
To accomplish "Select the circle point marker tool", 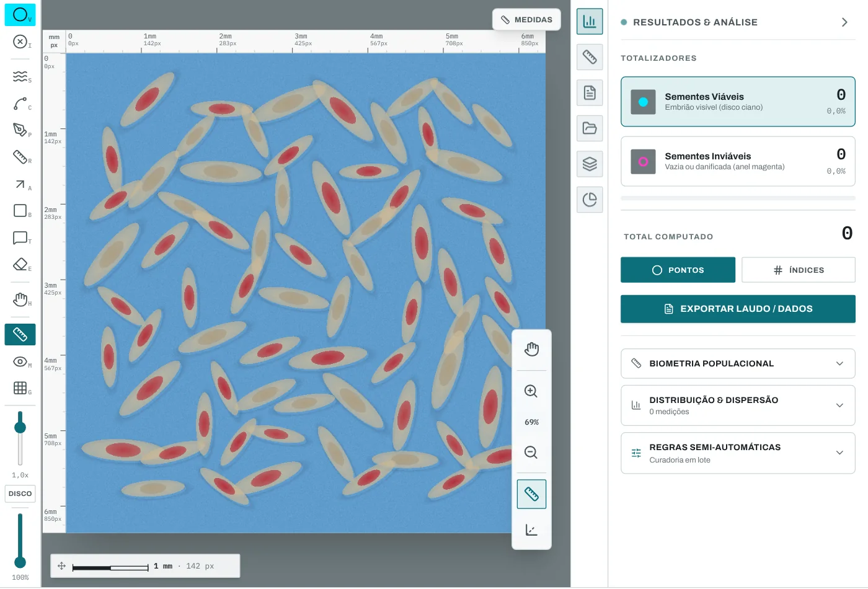I will [x=20, y=14].
